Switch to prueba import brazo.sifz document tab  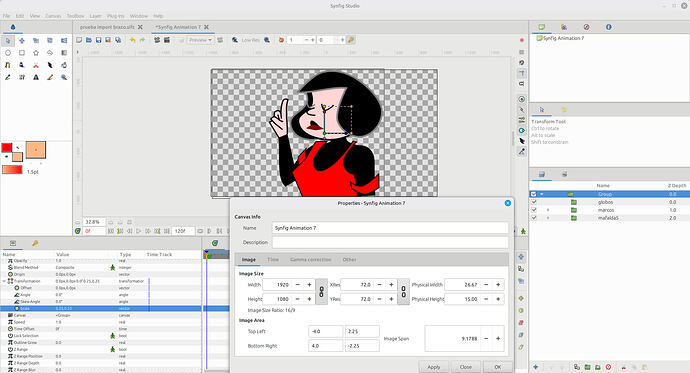coord(107,27)
